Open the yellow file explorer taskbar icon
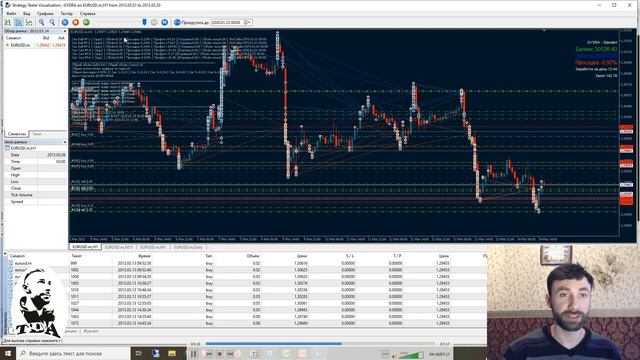Screen dimensions: 640x360 click(172, 353)
